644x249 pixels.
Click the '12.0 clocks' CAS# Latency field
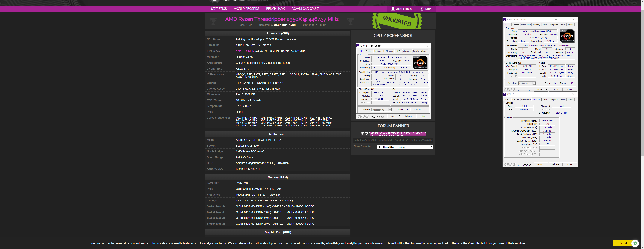pyautogui.click(x=547, y=127)
